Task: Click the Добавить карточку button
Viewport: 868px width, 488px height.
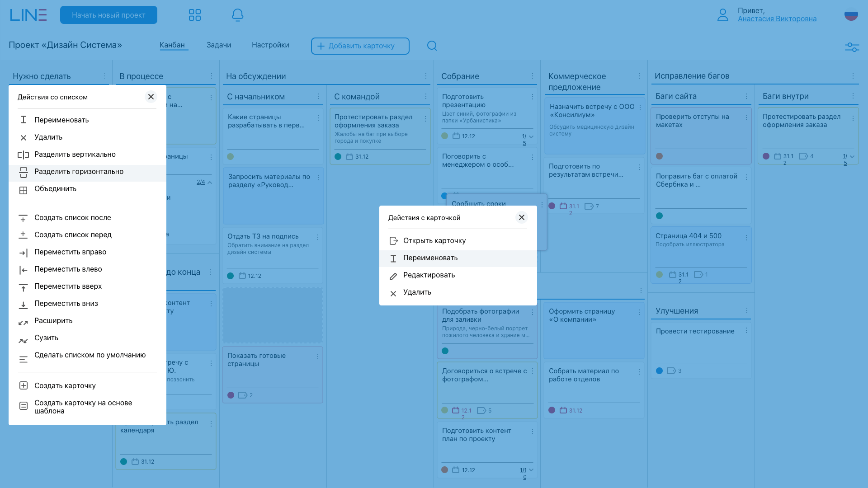Action: coord(360,46)
